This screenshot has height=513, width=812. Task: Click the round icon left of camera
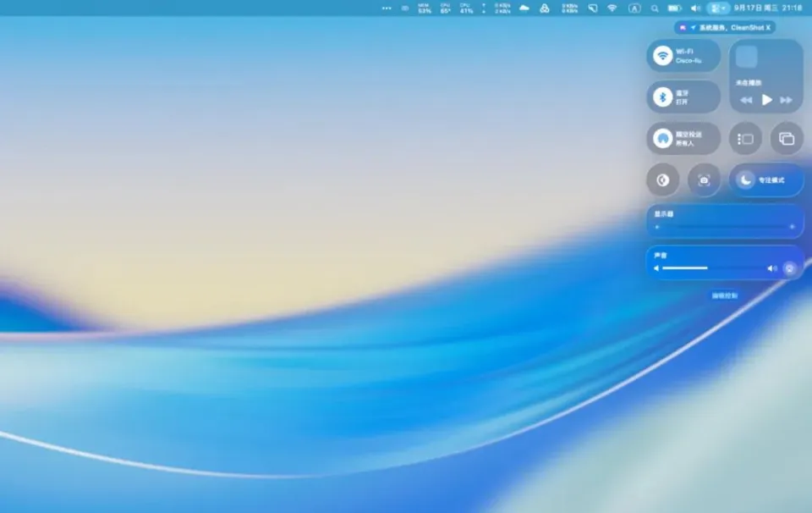point(663,180)
